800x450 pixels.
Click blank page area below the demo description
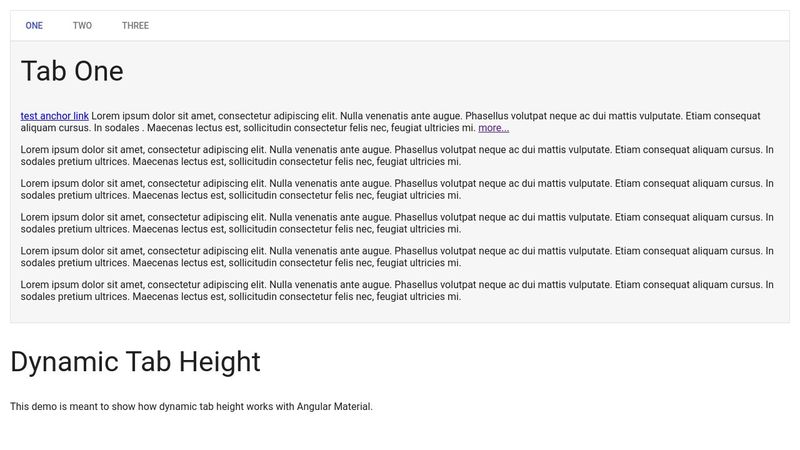[x=400, y=433]
